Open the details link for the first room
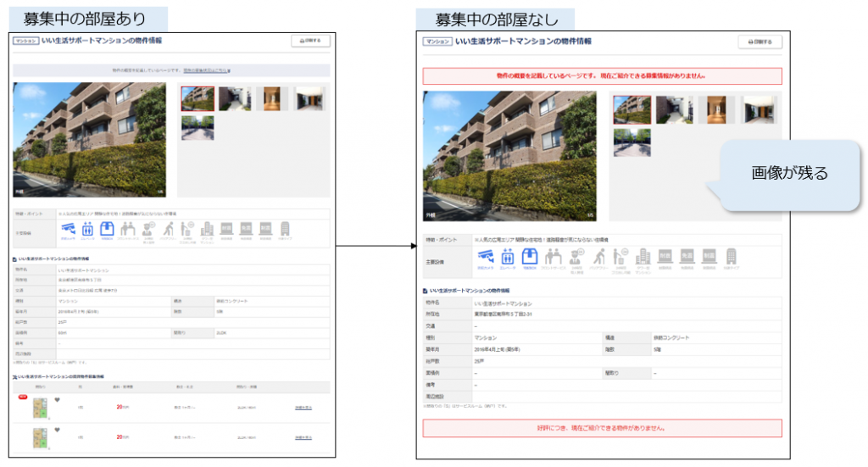Image resolution: width=868 pixels, height=467 pixels. pos(303,408)
